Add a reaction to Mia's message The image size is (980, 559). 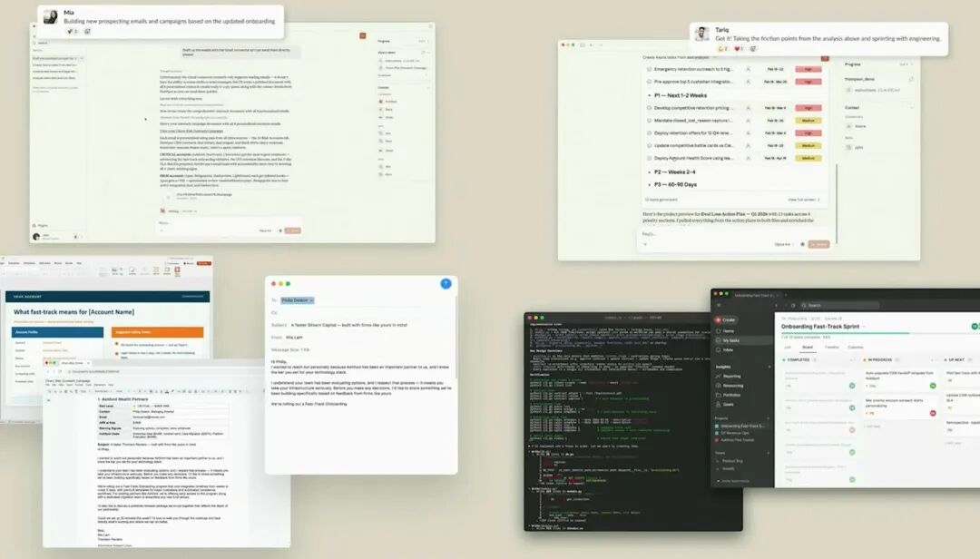88,31
